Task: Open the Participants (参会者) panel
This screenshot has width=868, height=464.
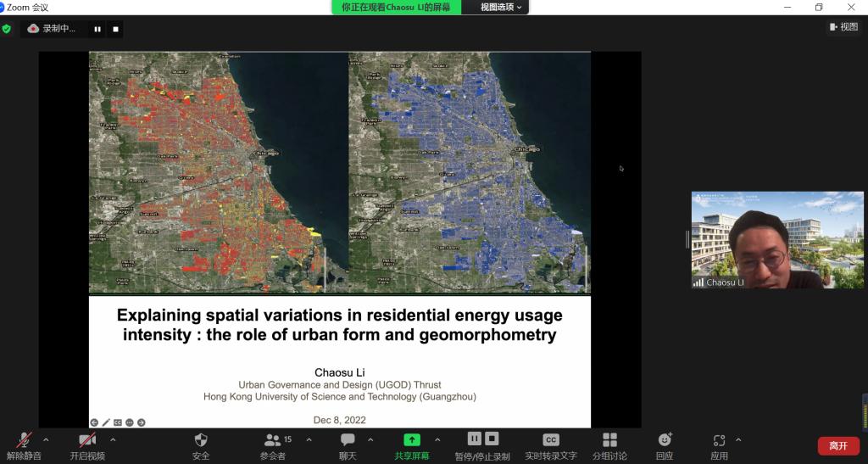Action: pyautogui.click(x=273, y=440)
